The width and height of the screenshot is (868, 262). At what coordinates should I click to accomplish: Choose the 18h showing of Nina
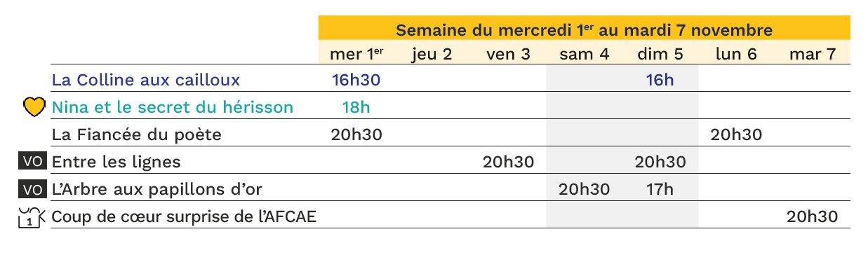(x=356, y=107)
